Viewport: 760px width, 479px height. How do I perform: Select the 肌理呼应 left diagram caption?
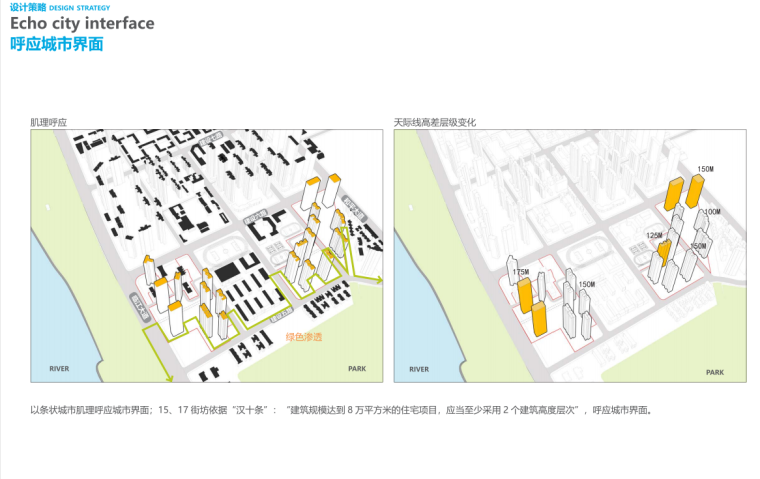click(x=48, y=122)
